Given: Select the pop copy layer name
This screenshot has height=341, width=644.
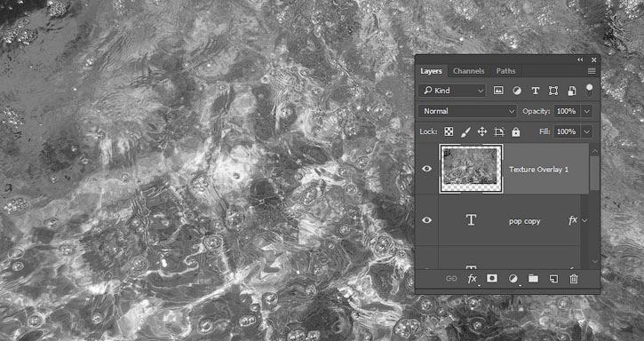Looking at the screenshot, I should (x=524, y=221).
